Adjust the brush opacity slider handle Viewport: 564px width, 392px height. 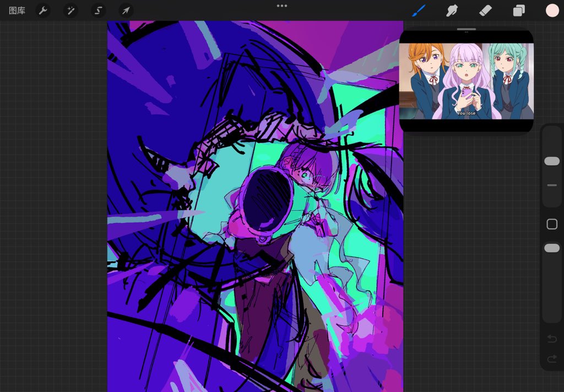(552, 248)
